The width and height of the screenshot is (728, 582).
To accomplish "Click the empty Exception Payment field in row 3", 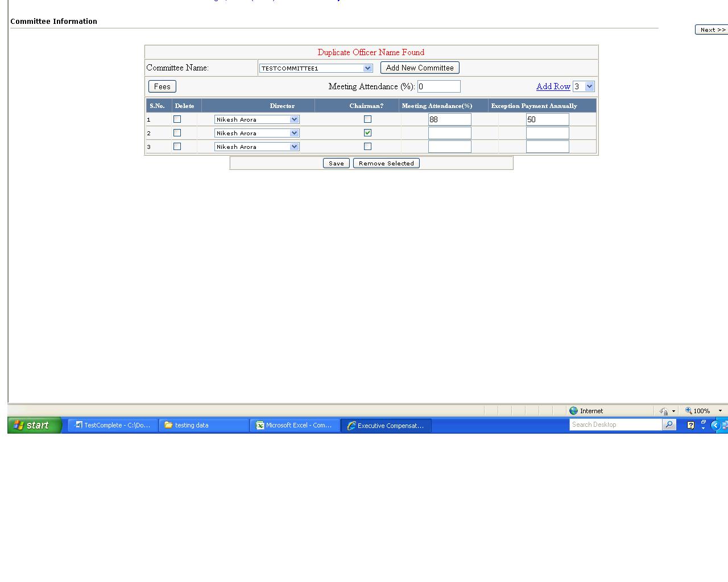I will [x=548, y=147].
